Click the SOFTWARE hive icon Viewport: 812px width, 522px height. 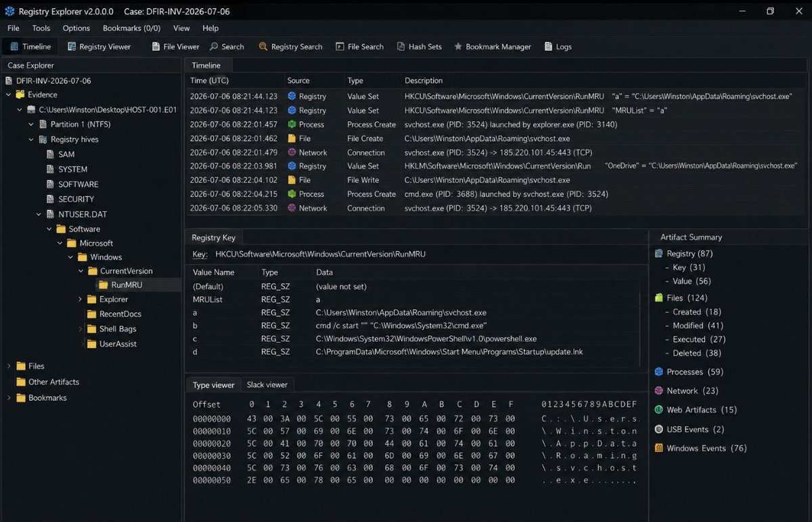pyautogui.click(x=51, y=184)
